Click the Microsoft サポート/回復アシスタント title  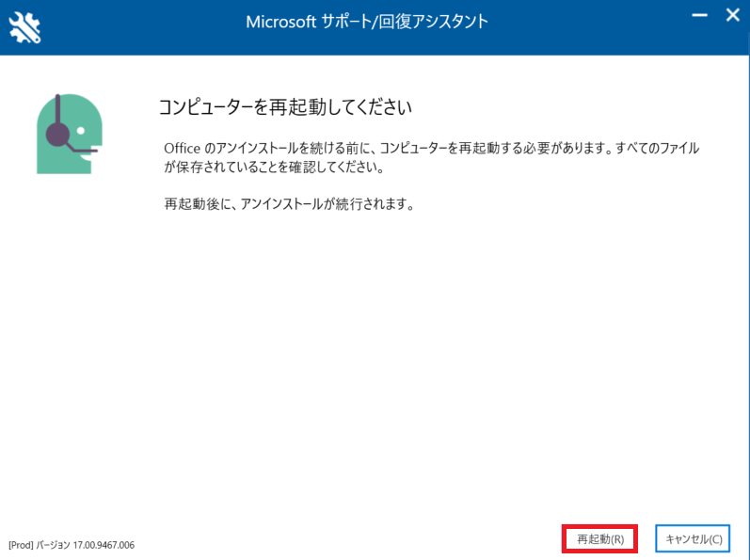coord(367,22)
